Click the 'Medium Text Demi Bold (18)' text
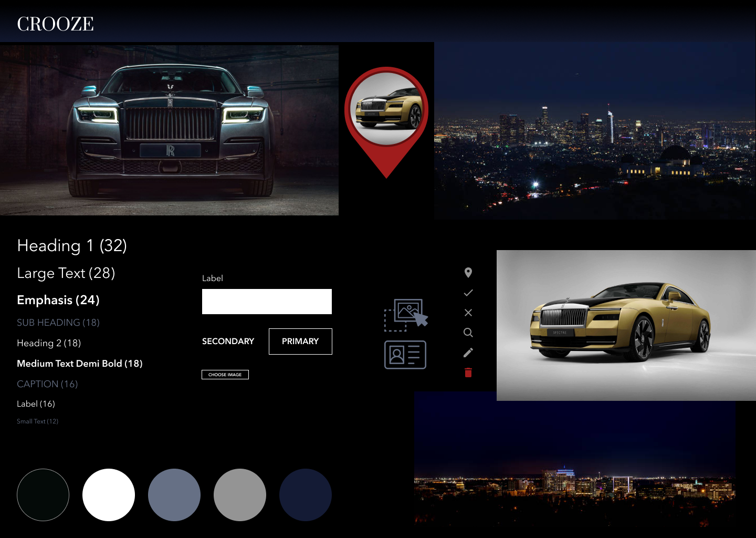 point(80,364)
